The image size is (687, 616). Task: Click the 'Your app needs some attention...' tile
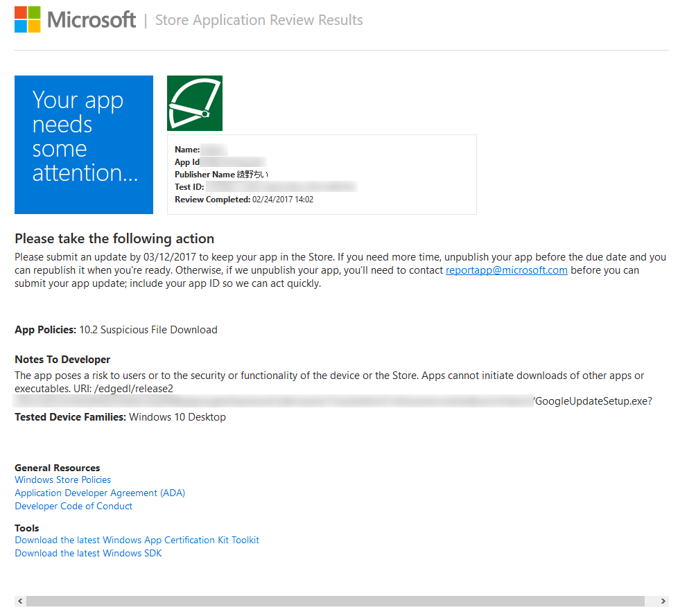click(84, 145)
